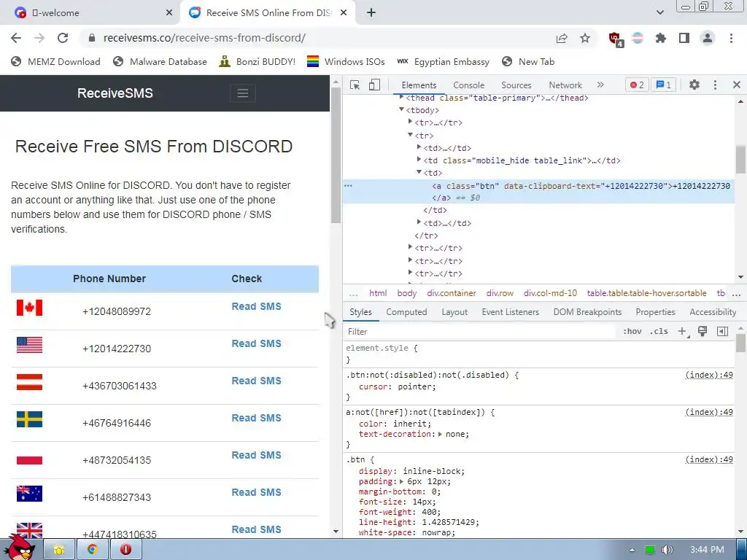Click the styles Filter input field
Viewport: 747px width, 560px height.
point(481,332)
